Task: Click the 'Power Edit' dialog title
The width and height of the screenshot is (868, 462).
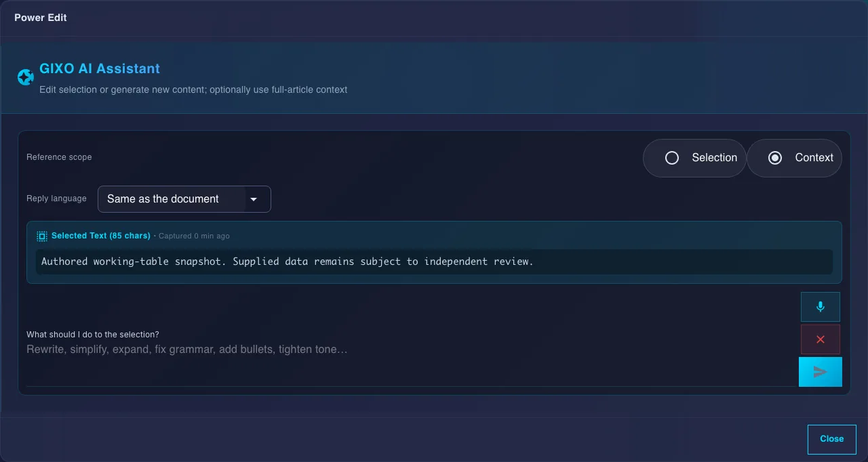Action: pos(41,18)
